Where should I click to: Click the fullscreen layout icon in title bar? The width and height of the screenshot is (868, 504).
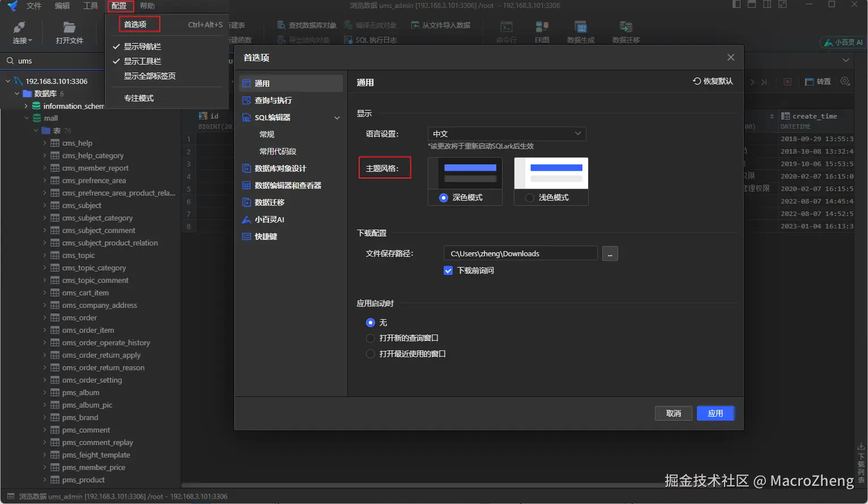782,5
